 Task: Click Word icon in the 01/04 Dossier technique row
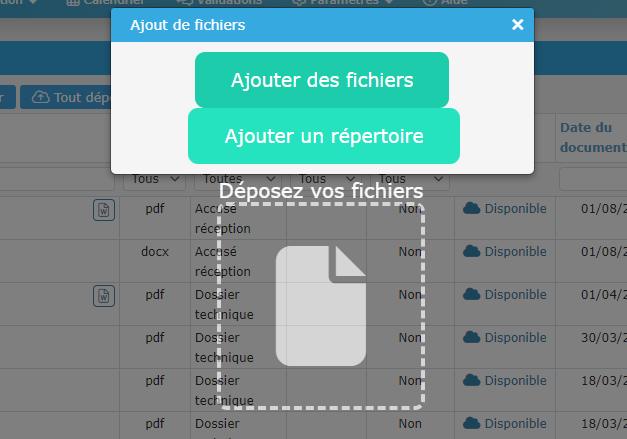pyautogui.click(x=104, y=295)
